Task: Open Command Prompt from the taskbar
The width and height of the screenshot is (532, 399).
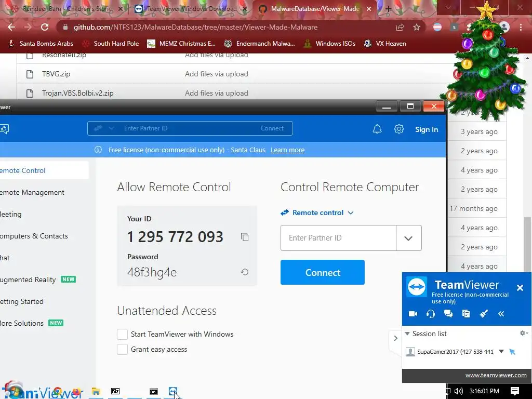Action: (154, 391)
